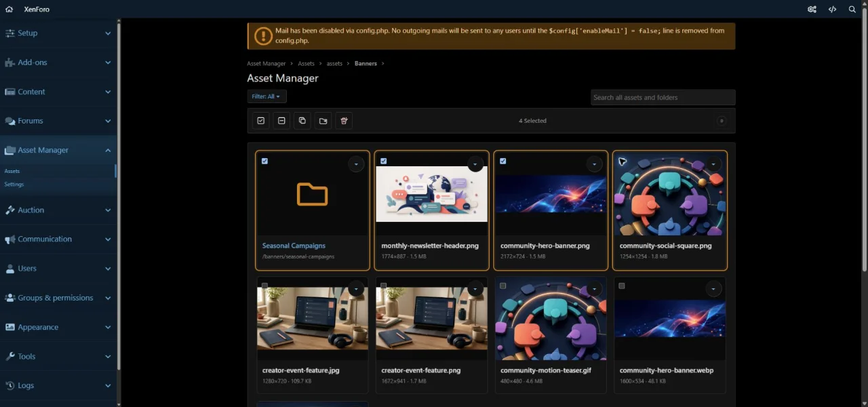868x407 pixels.
Task: Collapse the Asset Manager section chevron
Action: (x=108, y=151)
